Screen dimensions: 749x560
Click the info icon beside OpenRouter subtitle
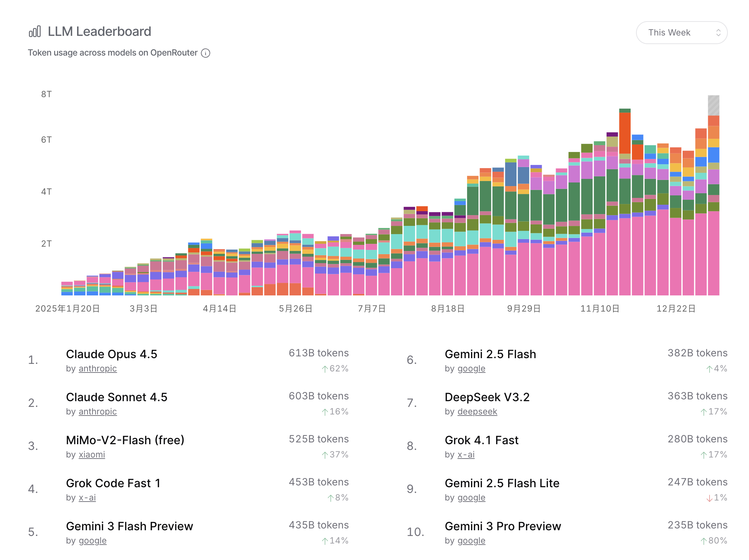click(x=206, y=53)
